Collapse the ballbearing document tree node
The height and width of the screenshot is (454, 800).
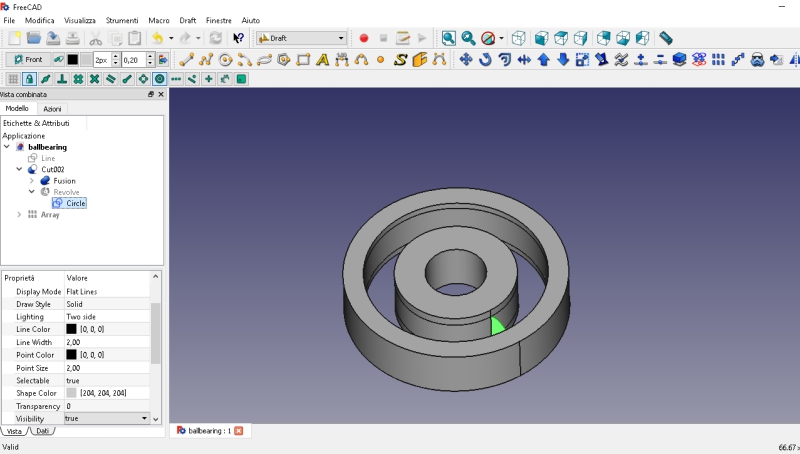7,147
